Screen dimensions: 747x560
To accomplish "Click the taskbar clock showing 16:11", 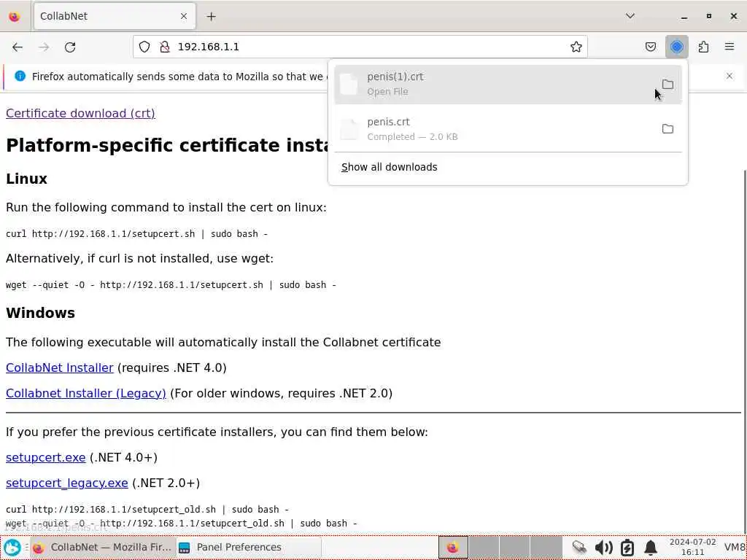I will [692, 547].
